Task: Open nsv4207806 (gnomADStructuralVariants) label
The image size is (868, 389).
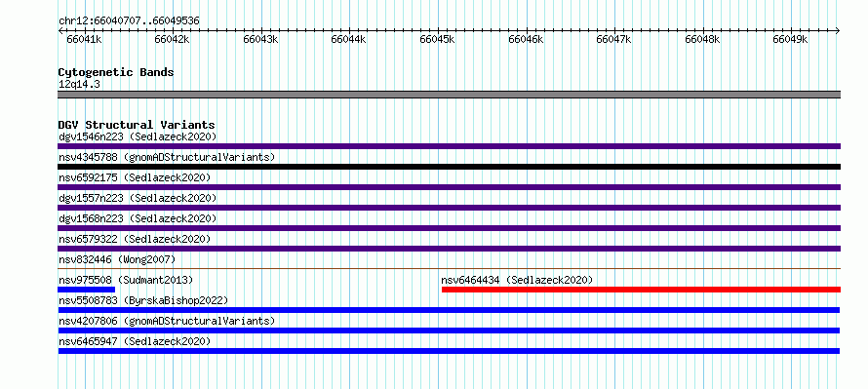Action: point(167,321)
